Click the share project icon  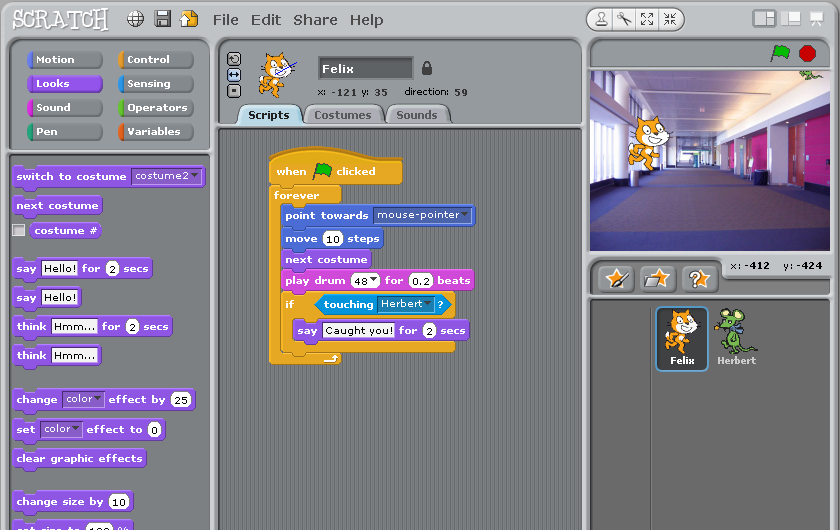pos(189,19)
